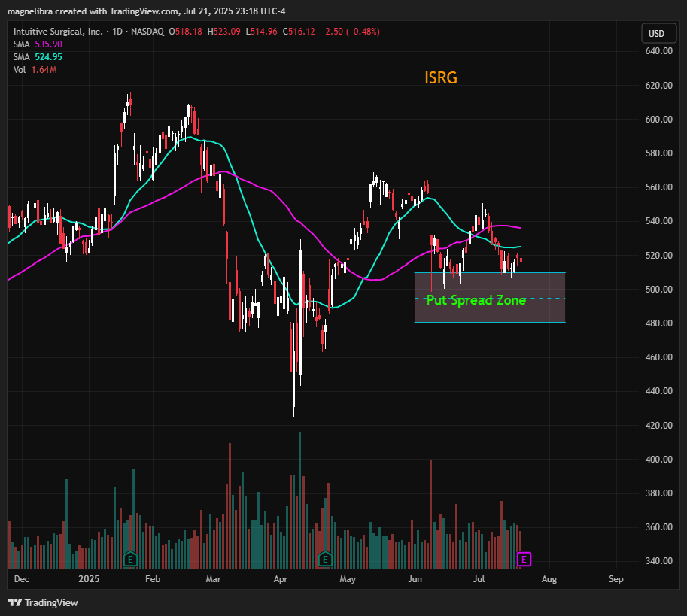
Task: Click the April earnings E marker
Action: (x=325, y=559)
